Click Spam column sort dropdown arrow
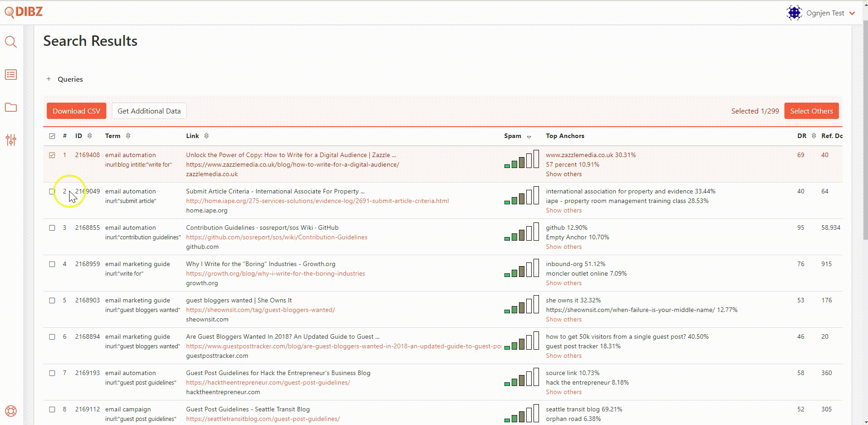 point(529,137)
